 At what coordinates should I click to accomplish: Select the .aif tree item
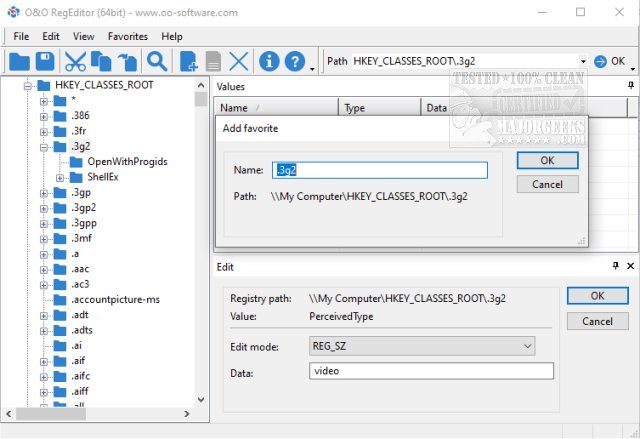(x=78, y=361)
